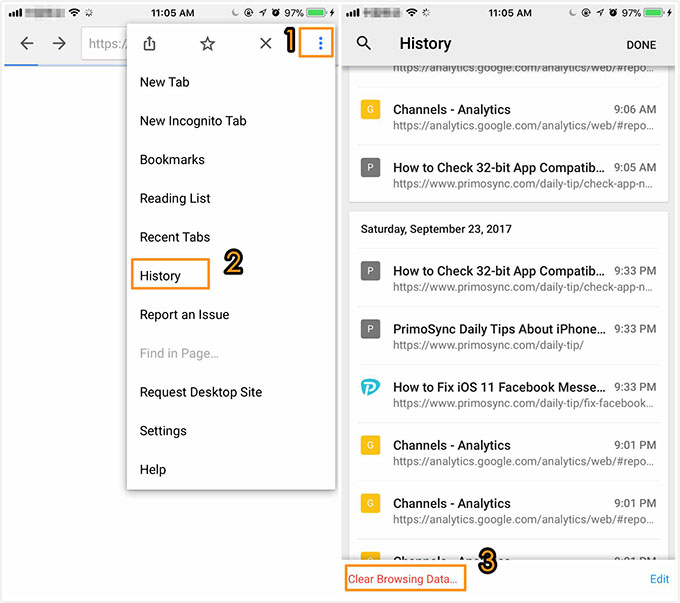Viewport: 680px width, 603px height.
Task: Stop loading with the X icon
Action: pos(265,43)
